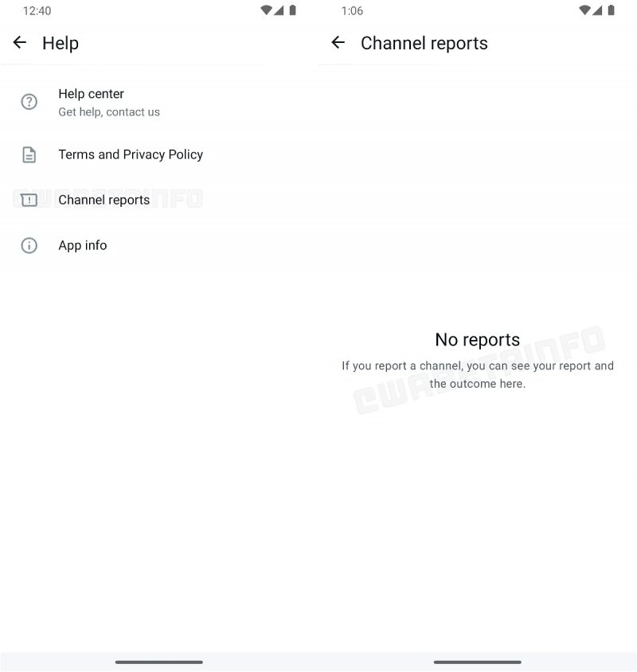Tap the Wi-Fi icon in left status bar

(x=264, y=10)
